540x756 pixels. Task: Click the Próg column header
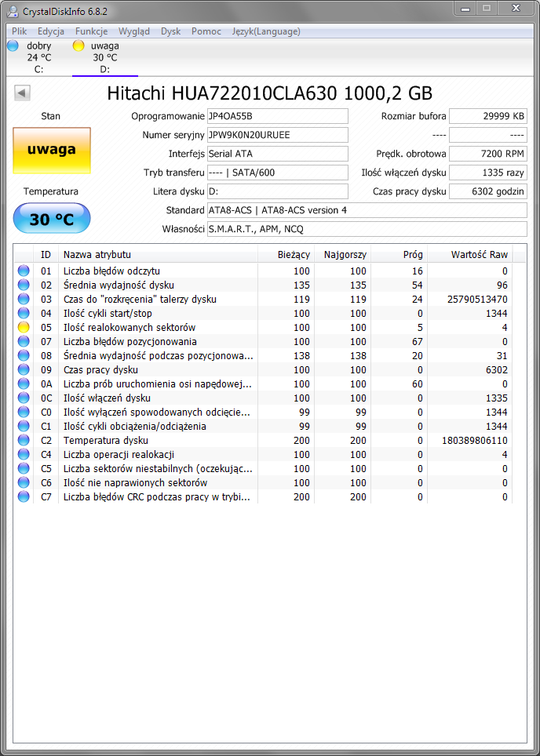(x=399, y=255)
